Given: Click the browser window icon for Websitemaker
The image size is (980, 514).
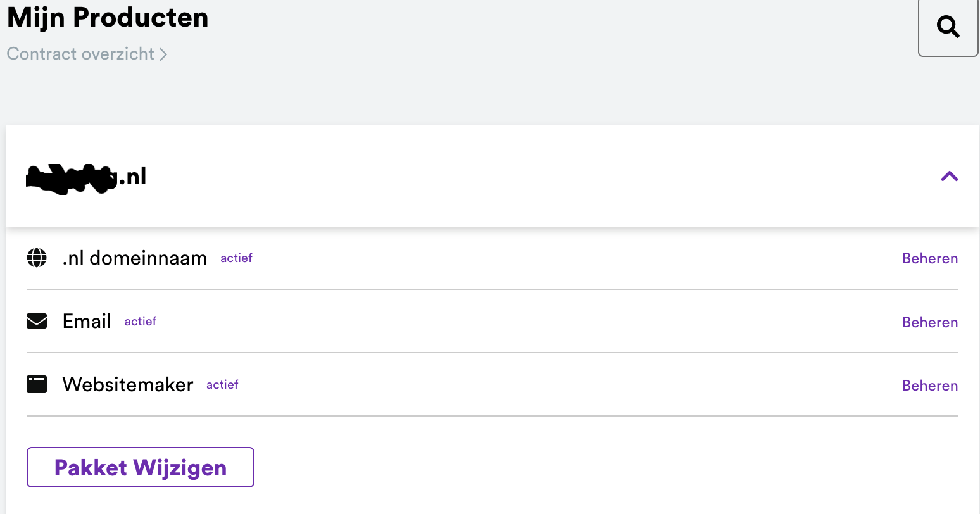Looking at the screenshot, I should point(37,385).
